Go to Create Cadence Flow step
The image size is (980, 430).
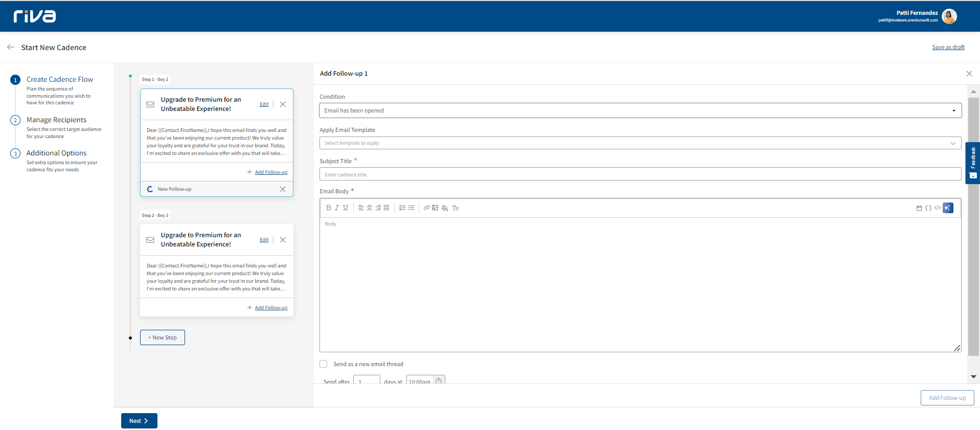point(60,79)
